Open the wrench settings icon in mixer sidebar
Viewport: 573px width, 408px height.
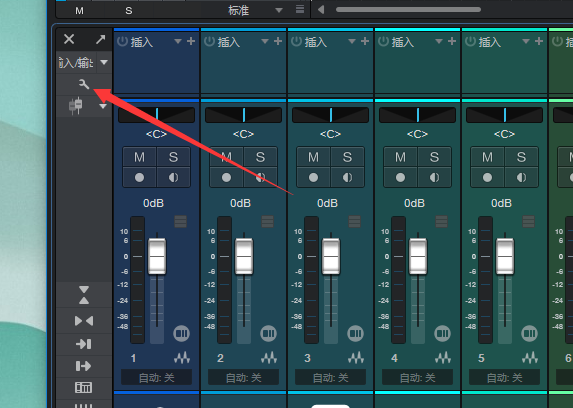click(84, 84)
